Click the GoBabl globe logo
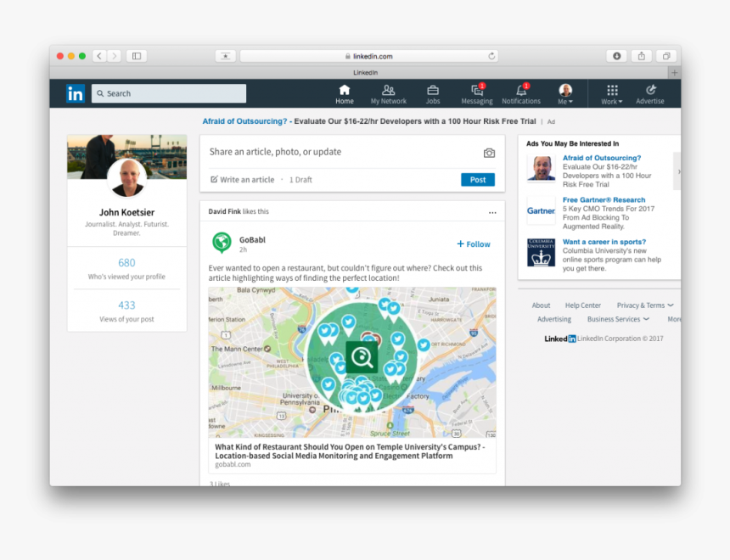Viewport: 730px width, 560px height. pos(222,242)
